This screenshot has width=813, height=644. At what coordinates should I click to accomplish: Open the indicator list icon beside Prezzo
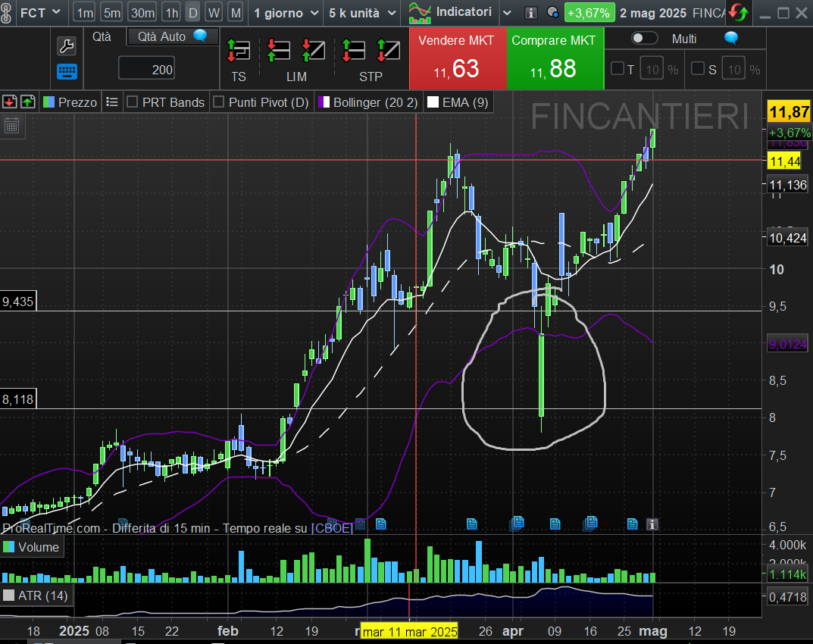point(112,102)
